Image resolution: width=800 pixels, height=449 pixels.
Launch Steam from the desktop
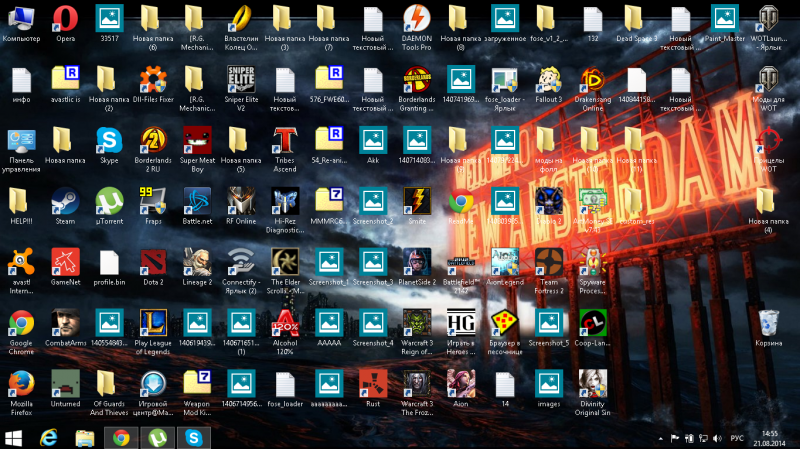(65, 201)
